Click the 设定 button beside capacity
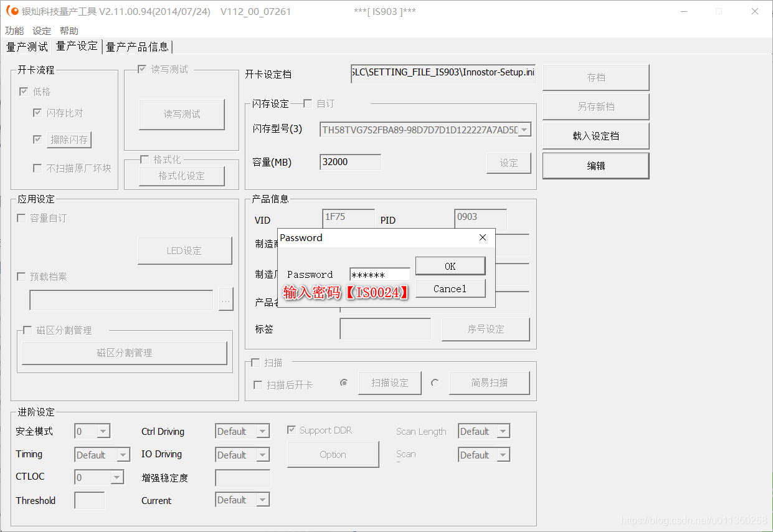 pos(509,163)
